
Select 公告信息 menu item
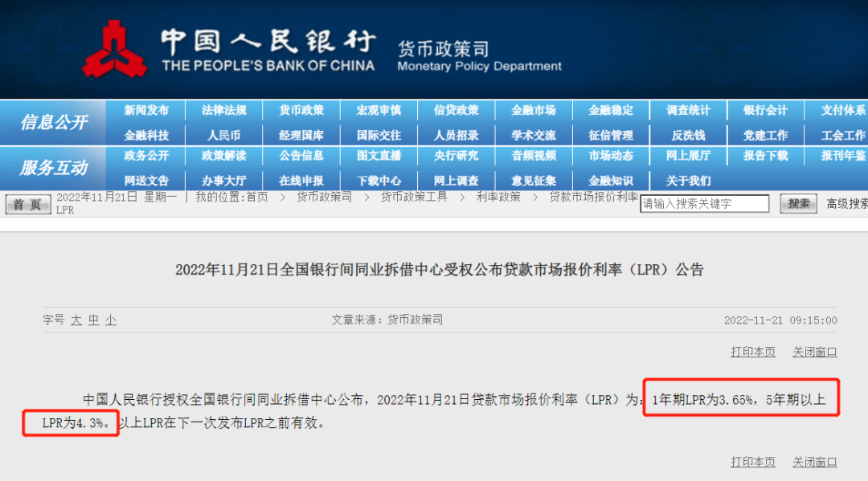(x=301, y=156)
